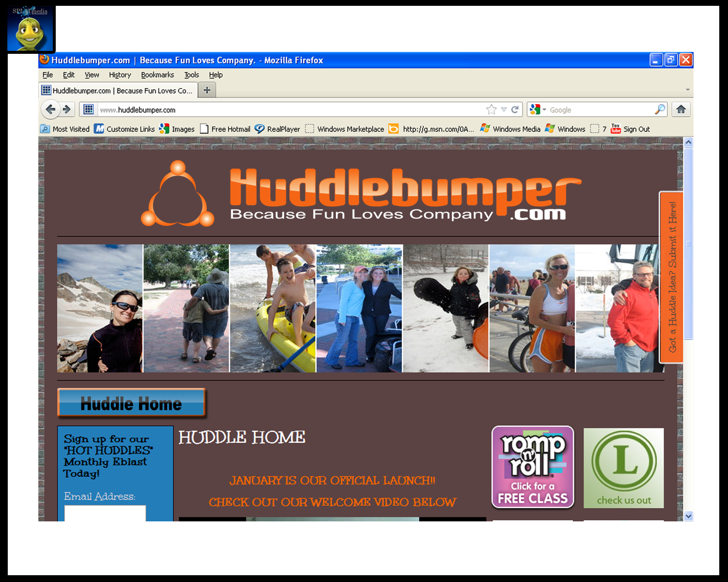
Task: Open the Most Visited bookmarks folder
Action: [x=65, y=129]
